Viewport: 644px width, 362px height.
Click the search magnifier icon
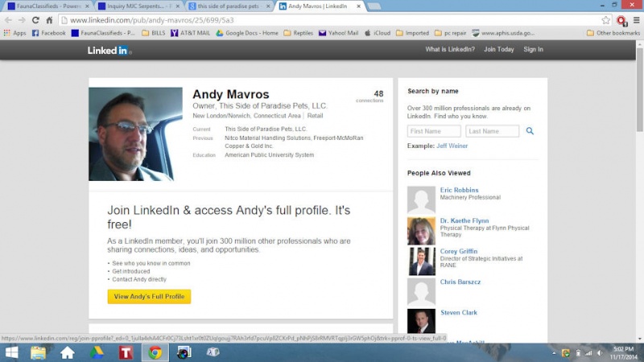coord(530,131)
